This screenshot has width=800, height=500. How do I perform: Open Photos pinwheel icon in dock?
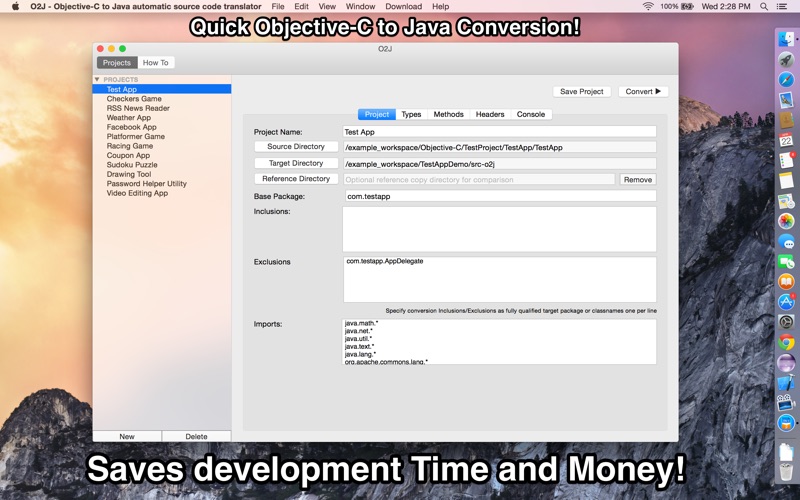(x=786, y=221)
